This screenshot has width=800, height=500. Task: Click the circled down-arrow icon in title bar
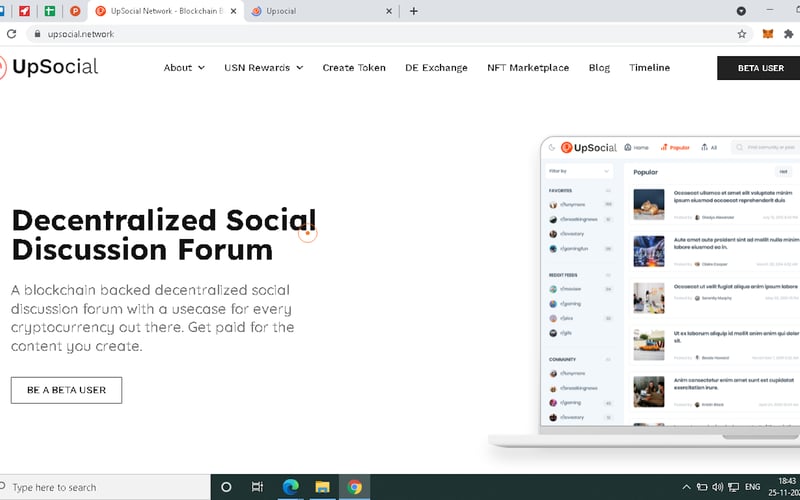(741, 11)
